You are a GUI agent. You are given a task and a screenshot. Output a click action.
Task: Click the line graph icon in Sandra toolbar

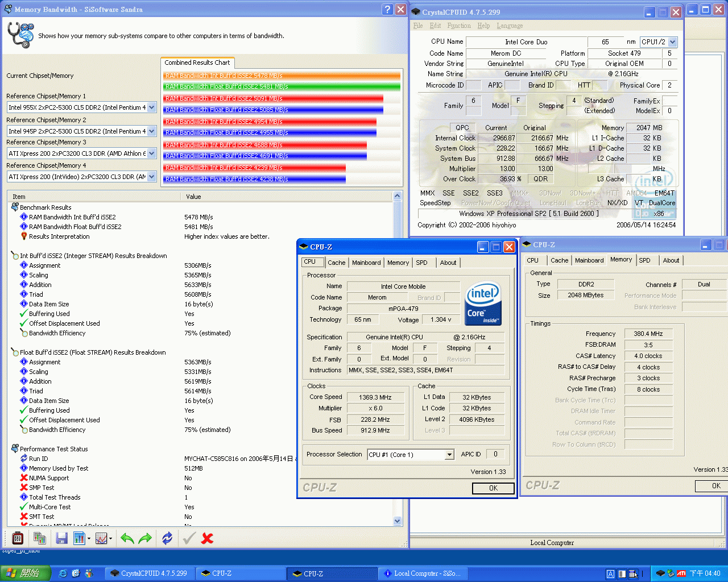pyautogui.click(x=101, y=538)
